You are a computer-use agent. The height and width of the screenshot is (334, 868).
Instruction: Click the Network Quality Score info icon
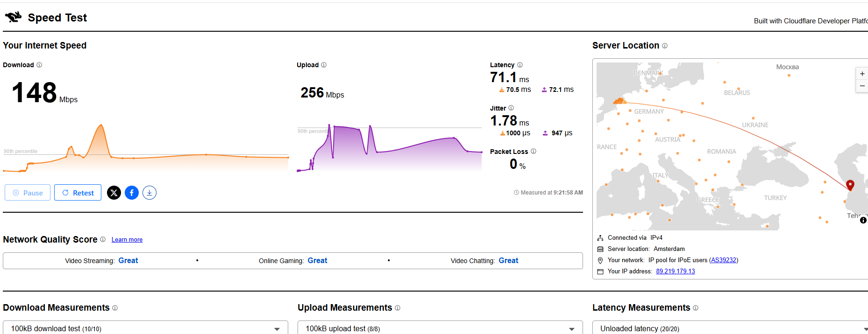[x=103, y=239]
